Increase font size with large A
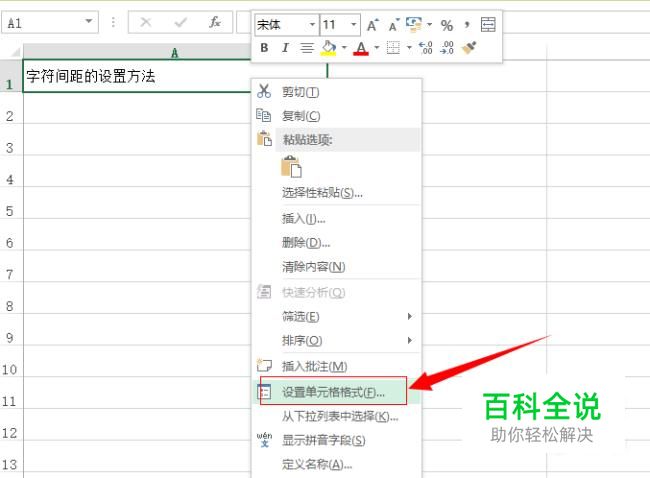 pos(373,25)
